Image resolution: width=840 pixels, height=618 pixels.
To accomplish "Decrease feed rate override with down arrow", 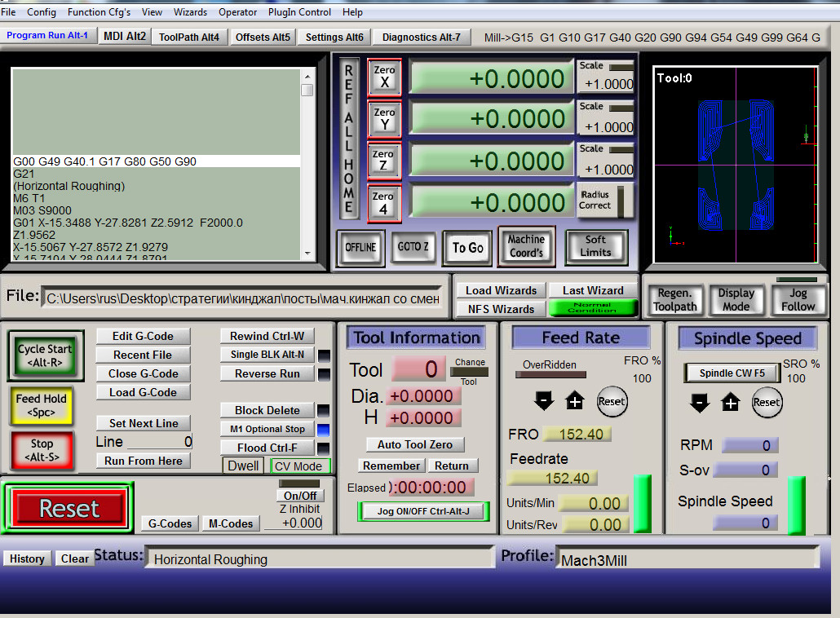I will (544, 401).
